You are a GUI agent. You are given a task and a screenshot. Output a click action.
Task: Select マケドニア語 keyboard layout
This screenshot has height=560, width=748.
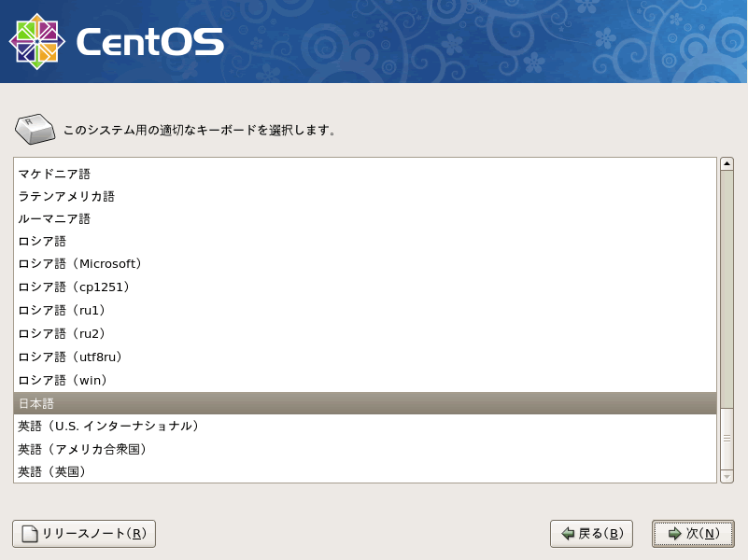(54, 174)
